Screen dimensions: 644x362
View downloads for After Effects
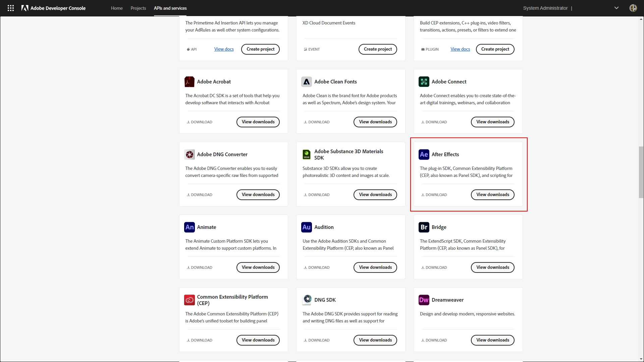click(x=493, y=195)
